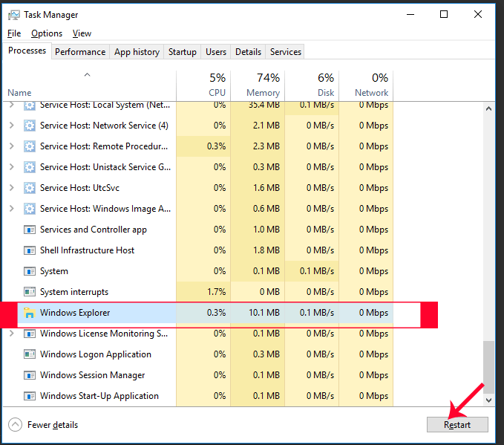Viewport: 504px width, 445px height.
Task: Open the Startup tab
Action: pyautogui.click(x=183, y=52)
